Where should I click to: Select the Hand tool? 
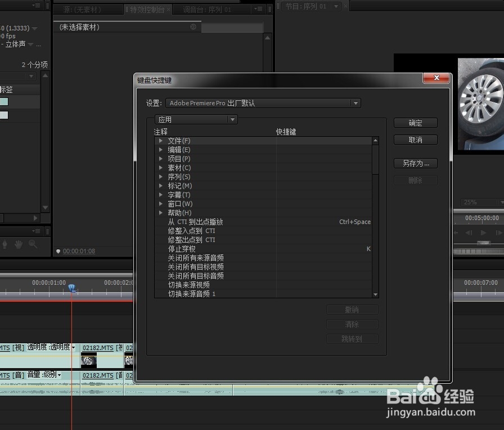click(19, 244)
